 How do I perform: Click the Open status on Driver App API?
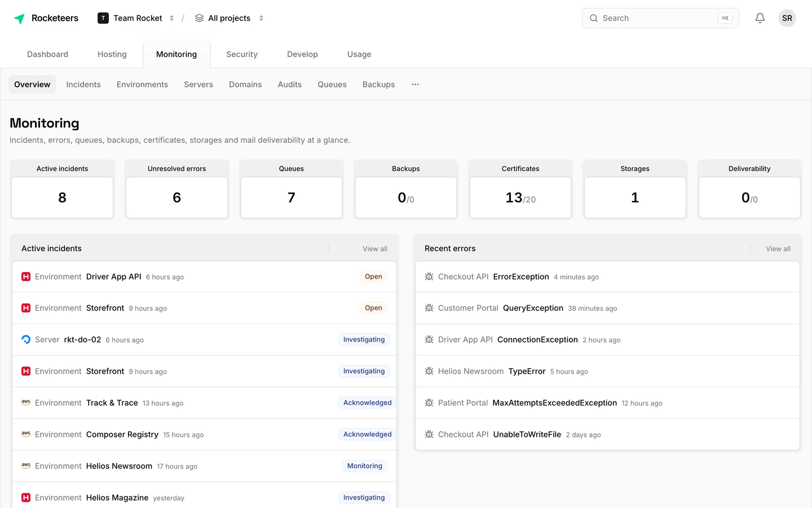(373, 277)
